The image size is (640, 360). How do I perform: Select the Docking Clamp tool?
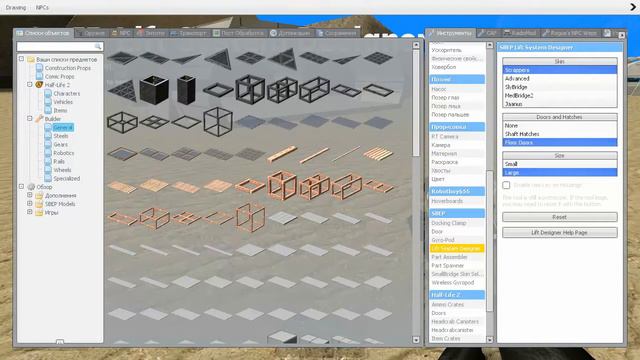(x=457, y=223)
